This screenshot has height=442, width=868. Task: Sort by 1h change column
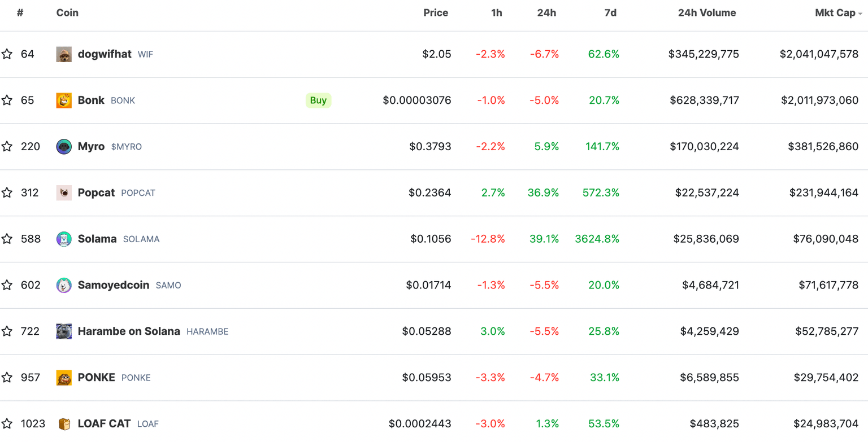coord(497,13)
